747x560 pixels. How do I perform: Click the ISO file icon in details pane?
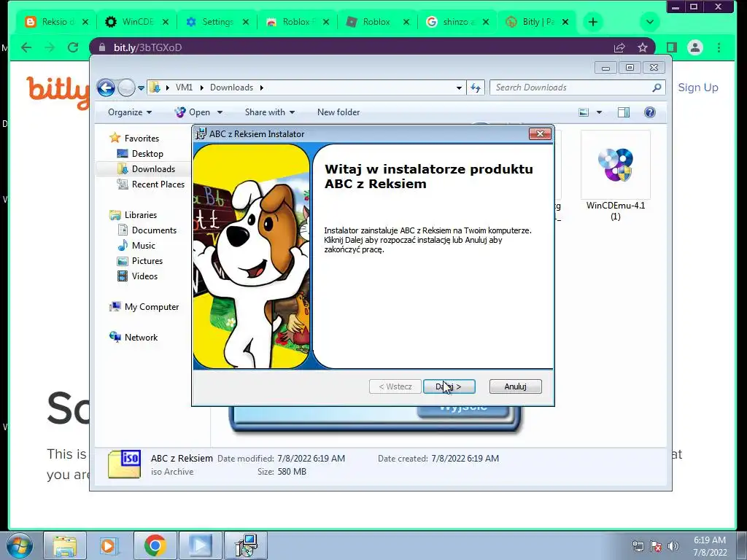pos(124,463)
